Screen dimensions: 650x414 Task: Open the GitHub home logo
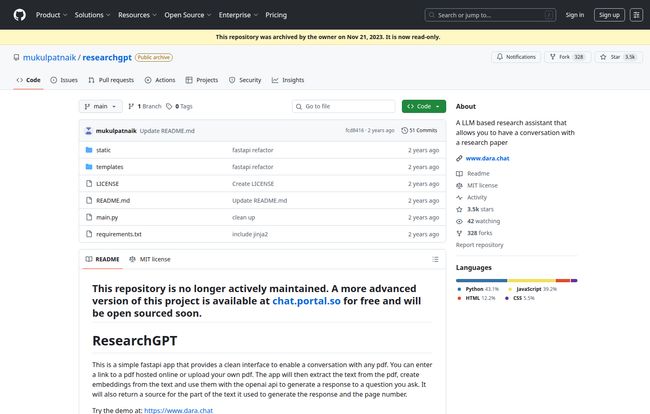coord(19,15)
